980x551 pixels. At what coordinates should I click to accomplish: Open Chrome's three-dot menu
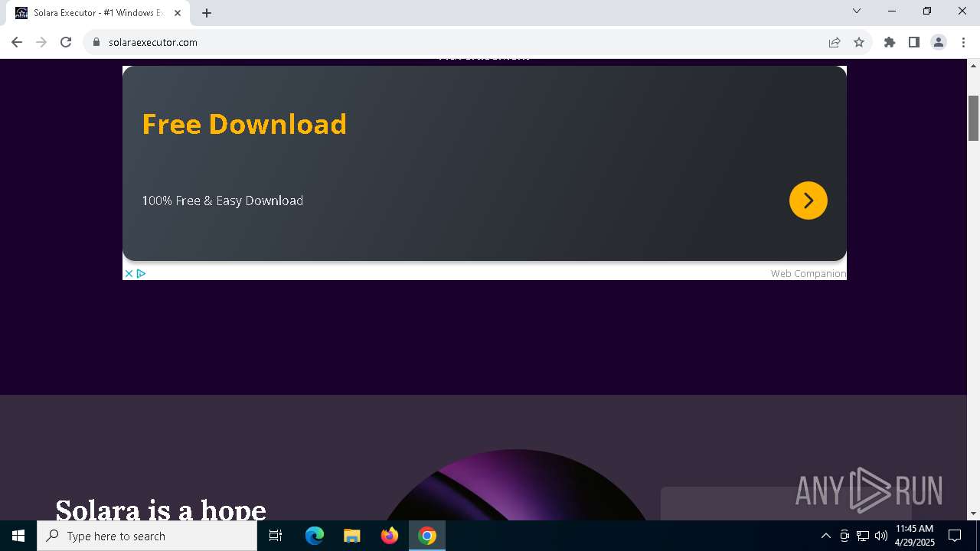[963, 42]
